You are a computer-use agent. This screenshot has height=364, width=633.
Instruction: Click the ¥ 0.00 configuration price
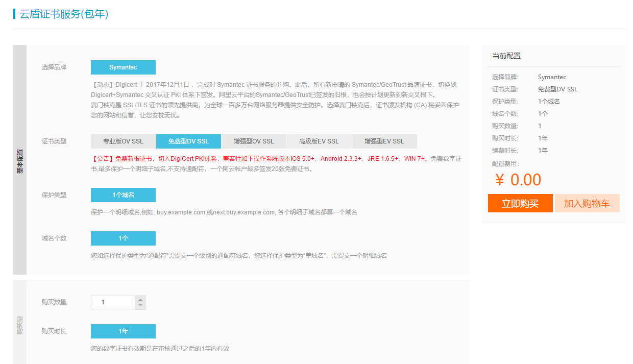pyautogui.click(x=518, y=180)
